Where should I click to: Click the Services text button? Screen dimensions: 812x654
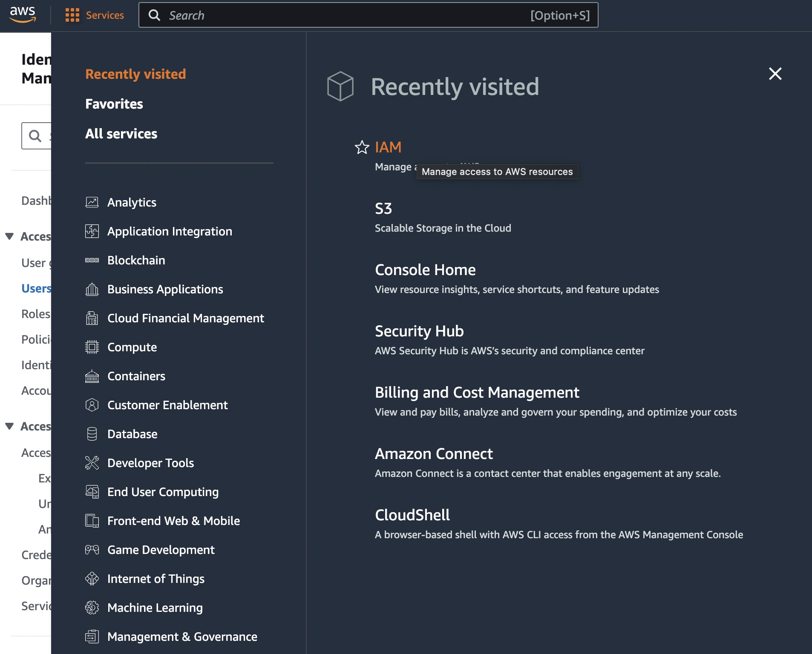[105, 15]
